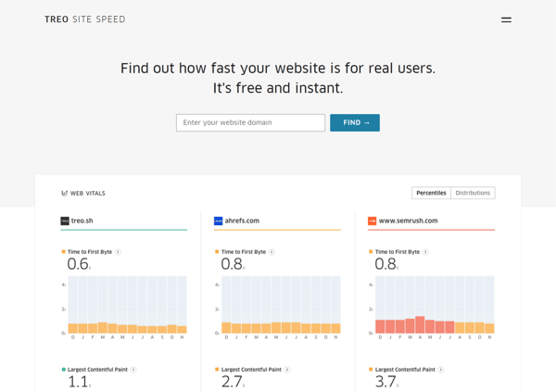Click the FIND button
The image size is (556, 392).
point(355,122)
